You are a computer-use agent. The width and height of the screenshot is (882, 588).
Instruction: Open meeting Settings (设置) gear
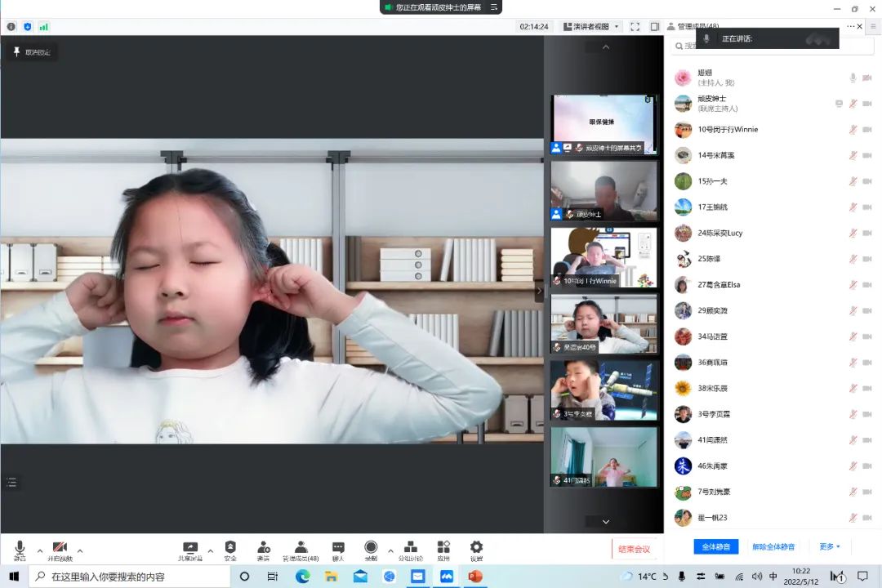(476, 550)
